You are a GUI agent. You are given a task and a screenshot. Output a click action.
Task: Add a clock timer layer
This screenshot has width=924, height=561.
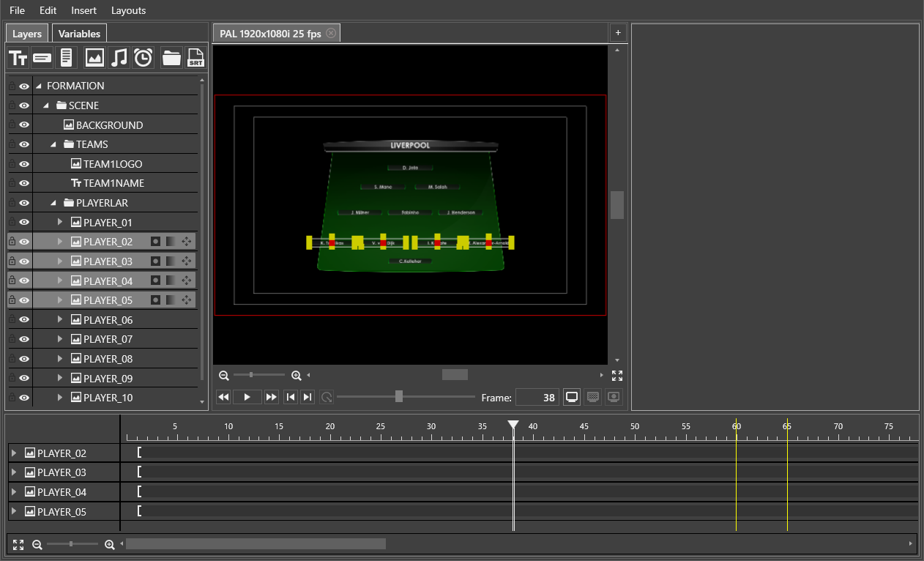point(144,58)
